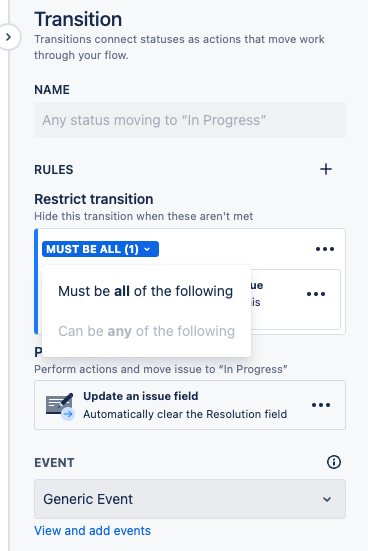Choose Must be all of the following
Screen dimensions: 368x551
[x=146, y=291]
